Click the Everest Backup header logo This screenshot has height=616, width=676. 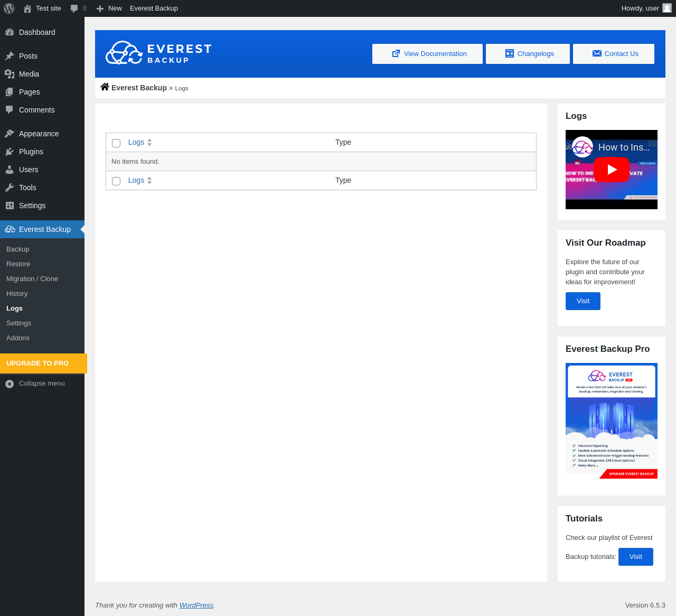coord(158,53)
